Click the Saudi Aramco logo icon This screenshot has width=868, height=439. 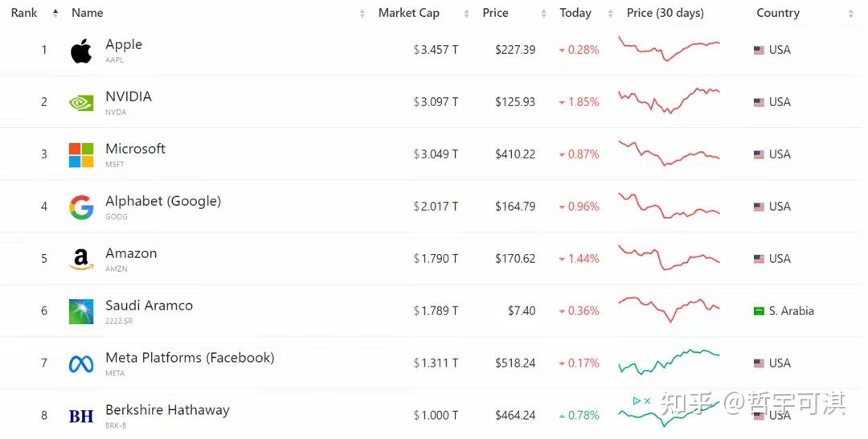pos(81,312)
